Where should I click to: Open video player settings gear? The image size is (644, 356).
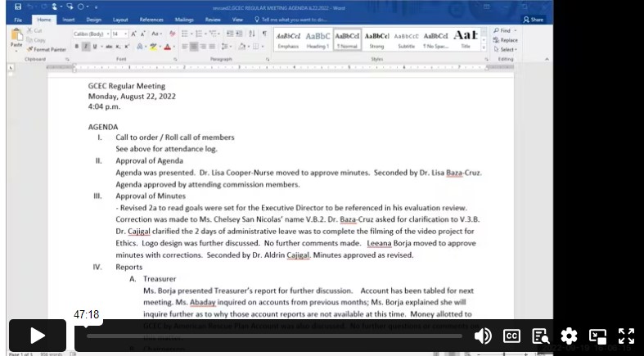(569, 336)
